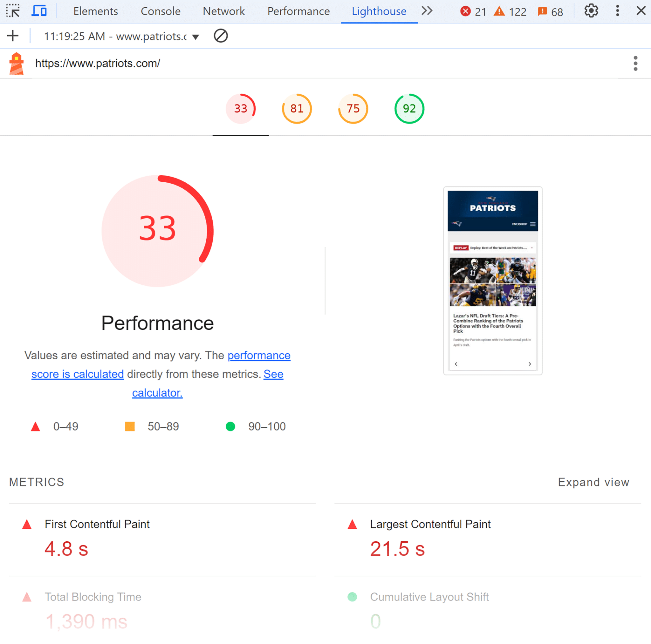The width and height of the screenshot is (651, 644).
Task: Select the Lighthouse tab
Action: coord(379,11)
